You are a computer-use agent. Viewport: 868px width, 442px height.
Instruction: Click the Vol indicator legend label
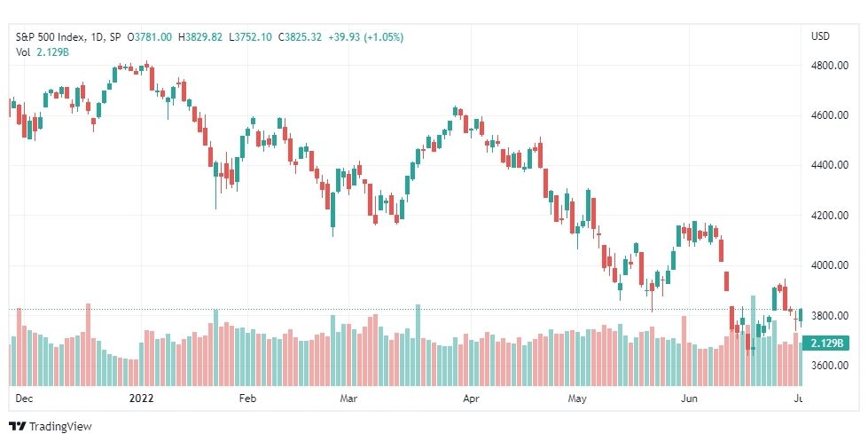click(x=24, y=51)
